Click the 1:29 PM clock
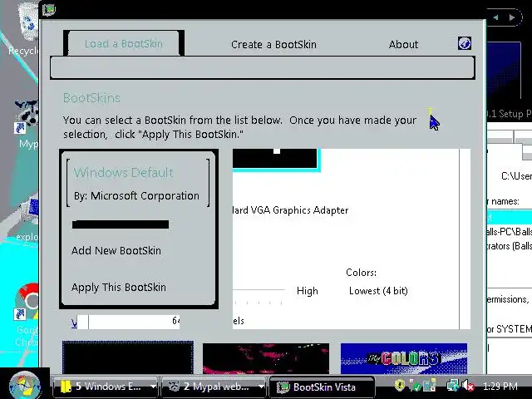532x399 pixels. coord(500,387)
